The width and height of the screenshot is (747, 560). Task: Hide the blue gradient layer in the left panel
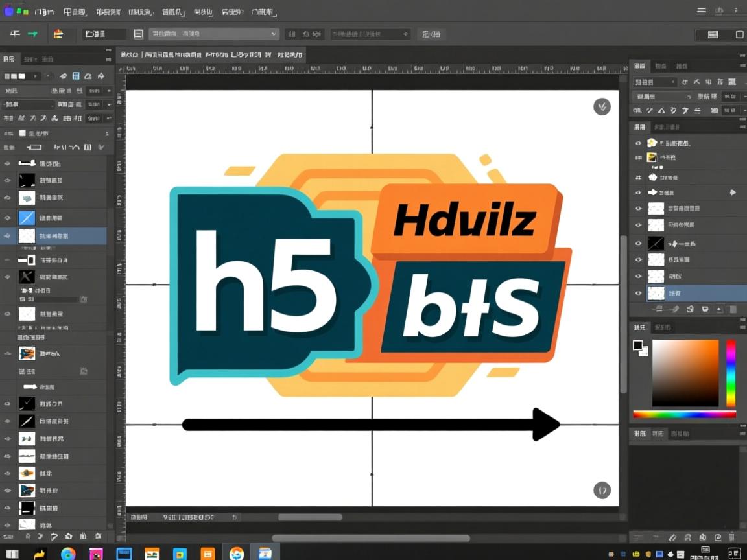(x=6, y=218)
